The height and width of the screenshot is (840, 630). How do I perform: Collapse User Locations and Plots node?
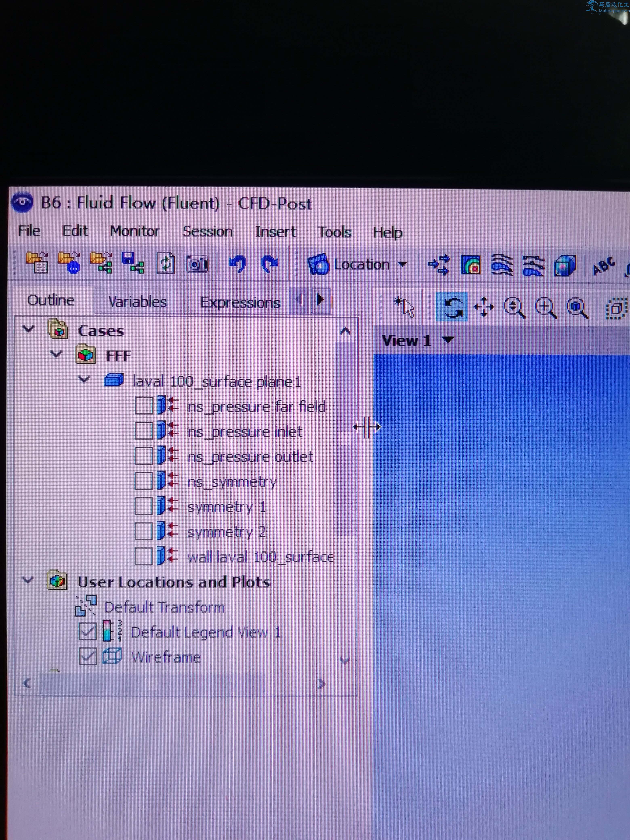coord(28,580)
